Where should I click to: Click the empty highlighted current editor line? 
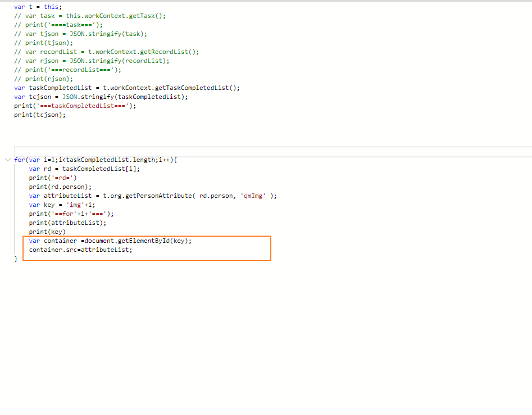pos(273,151)
